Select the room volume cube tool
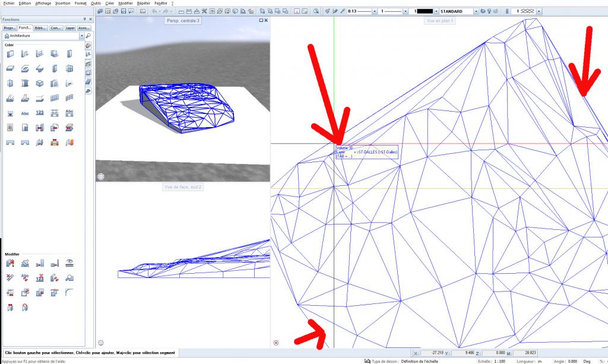 tap(40, 83)
